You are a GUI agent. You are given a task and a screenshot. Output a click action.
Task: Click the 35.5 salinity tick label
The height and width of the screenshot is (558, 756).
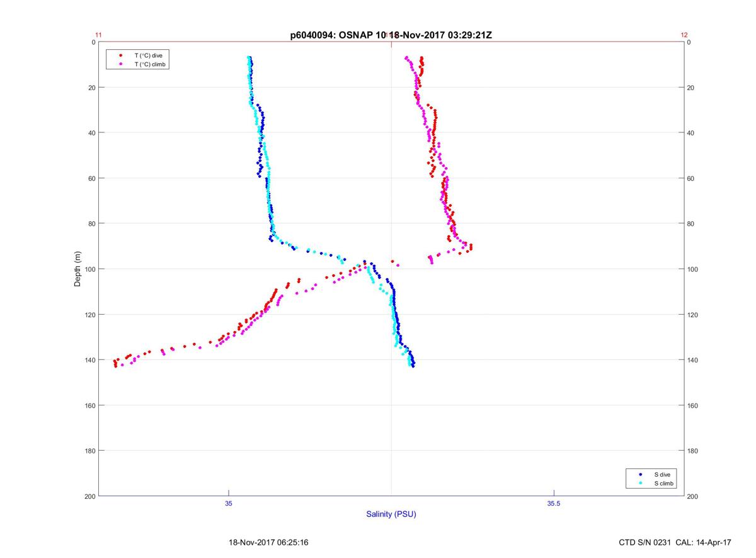[553, 503]
